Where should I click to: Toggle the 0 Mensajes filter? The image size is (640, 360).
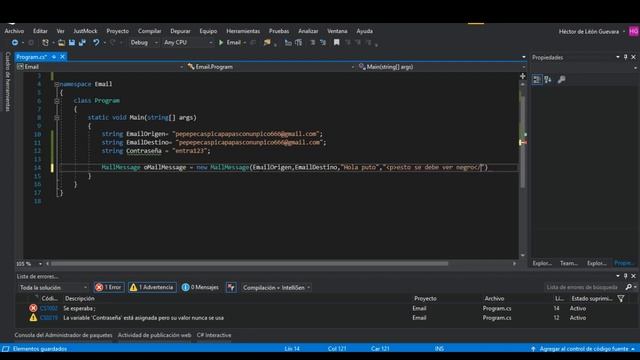pos(200,287)
